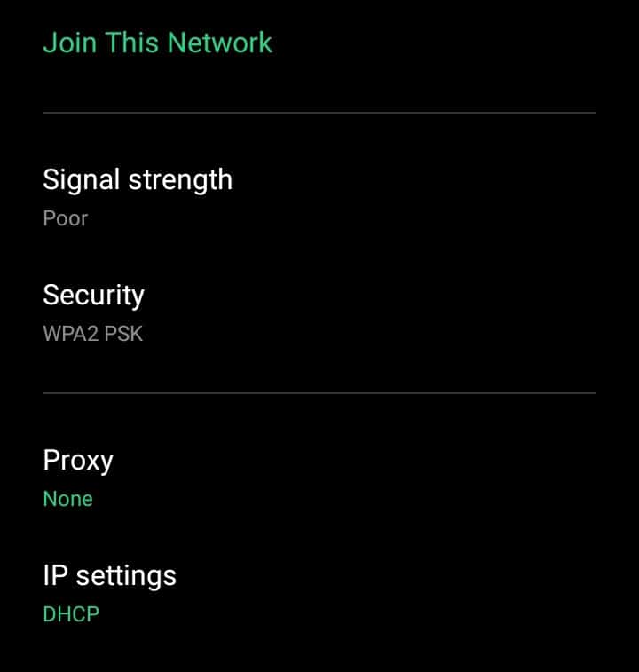Click the letters IP in IP settings
Screen dimensions: 639x672
click(55, 575)
